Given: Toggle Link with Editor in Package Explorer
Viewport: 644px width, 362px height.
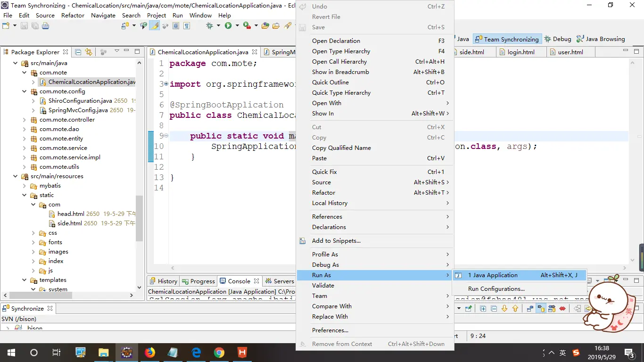Looking at the screenshot, I should pos(89,52).
